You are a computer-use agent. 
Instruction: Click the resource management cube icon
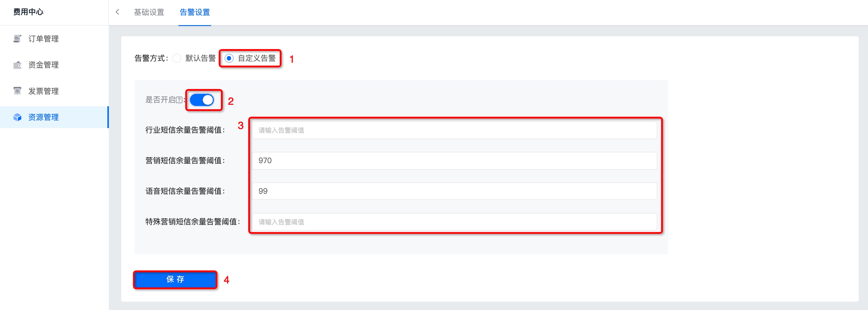[x=17, y=117]
